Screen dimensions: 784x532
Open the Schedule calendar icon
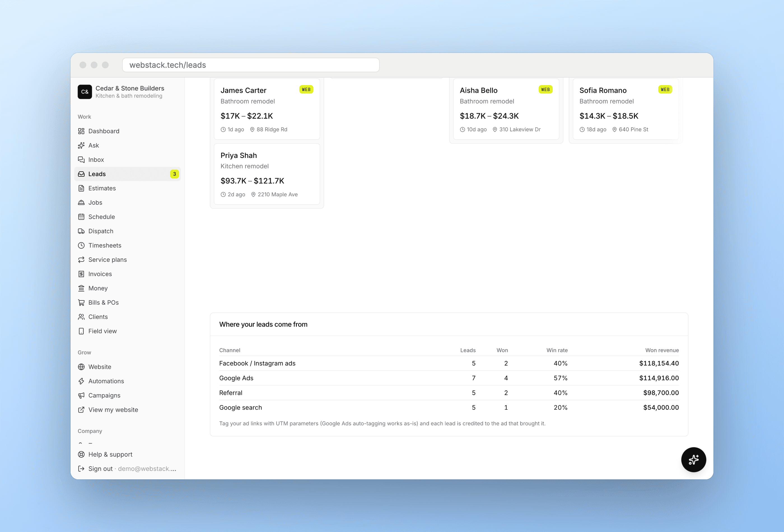pyautogui.click(x=81, y=217)
